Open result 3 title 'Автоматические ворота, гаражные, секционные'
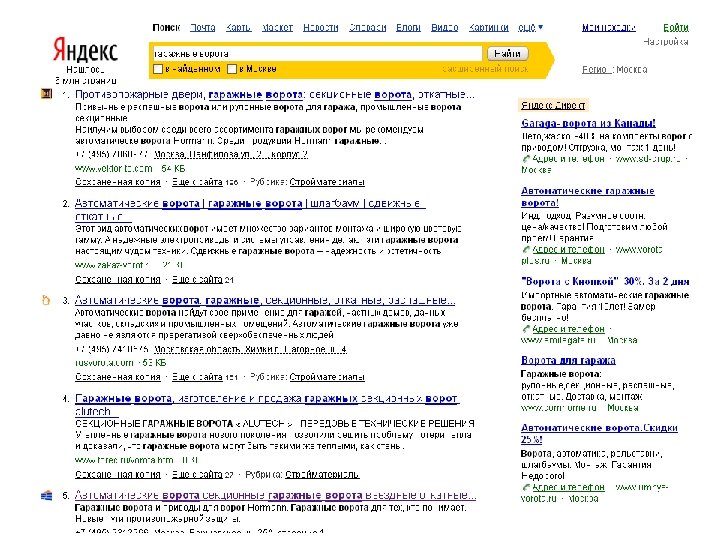Viewport: 720px width, 540px height. (x=265, y=300)
